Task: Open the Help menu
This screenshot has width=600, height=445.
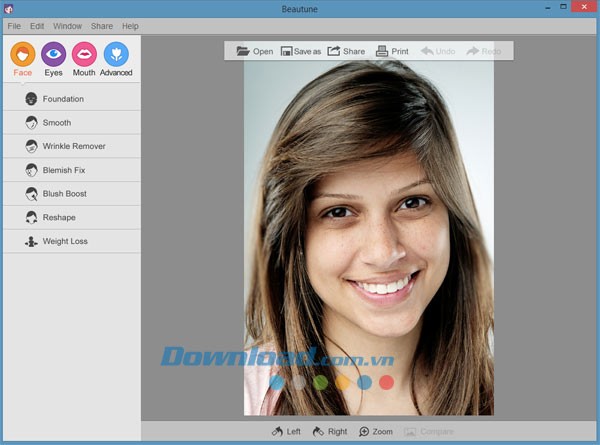Action: [x=130, y=26]
